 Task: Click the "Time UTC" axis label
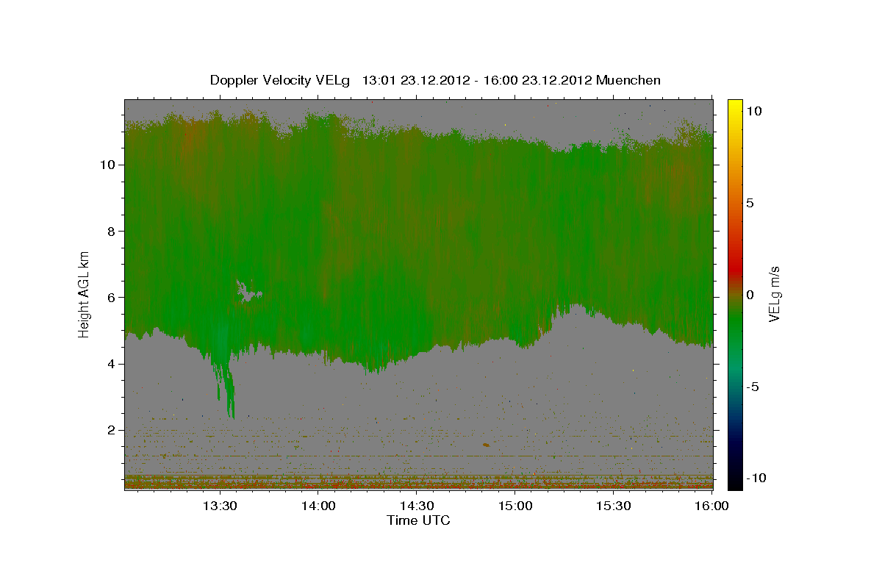(418, 520)
